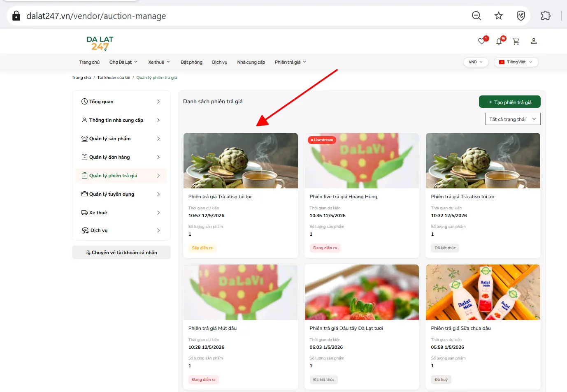Open the browser extensions puzzle icon
This screenshot has width=567, height=392.
pos(546,16)
